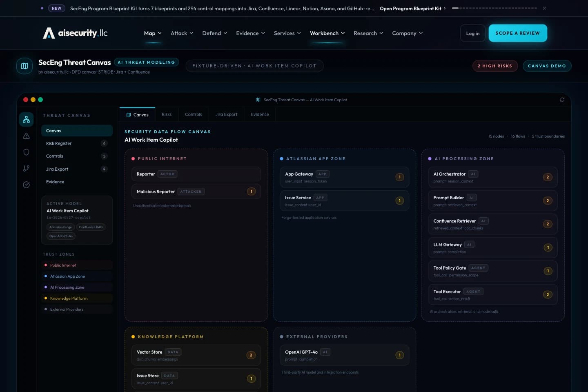Select the Reporter actor node
The height and width of the screenshot is (392, 588).
pyautogui.click(x=196, y=174)
